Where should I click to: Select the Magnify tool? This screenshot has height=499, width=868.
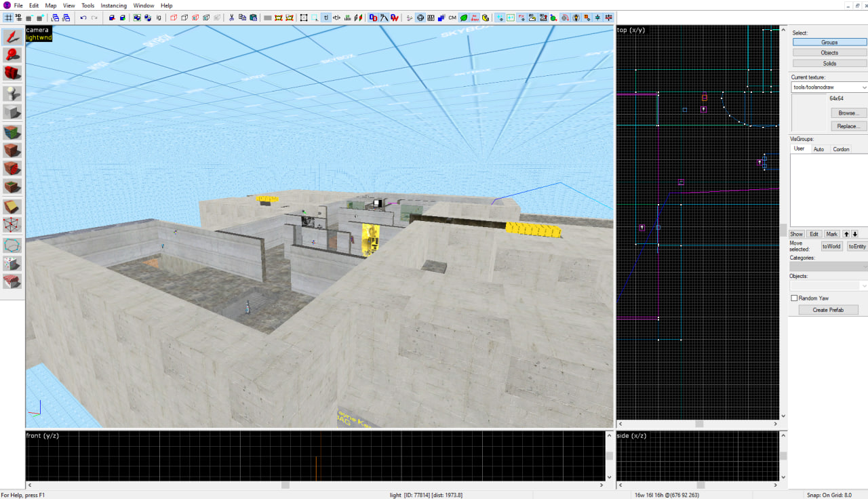click(12, 55)
